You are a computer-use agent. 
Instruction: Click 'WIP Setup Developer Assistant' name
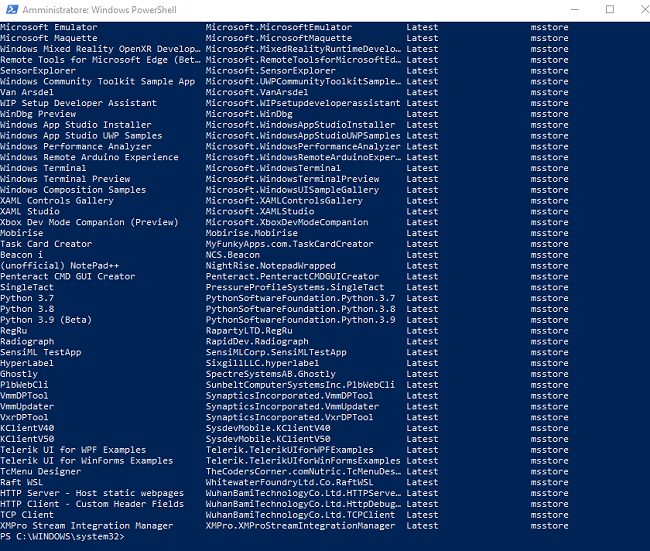(78, 103)
